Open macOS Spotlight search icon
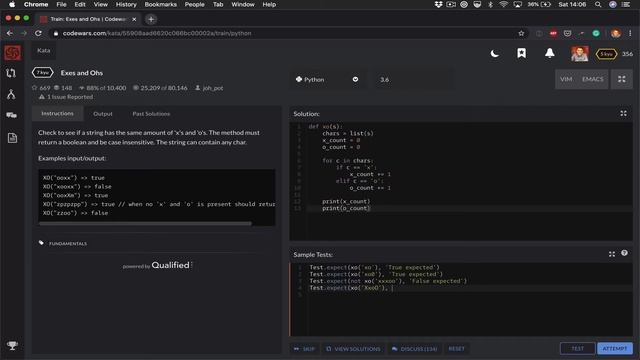 click(x=598, y=4)
